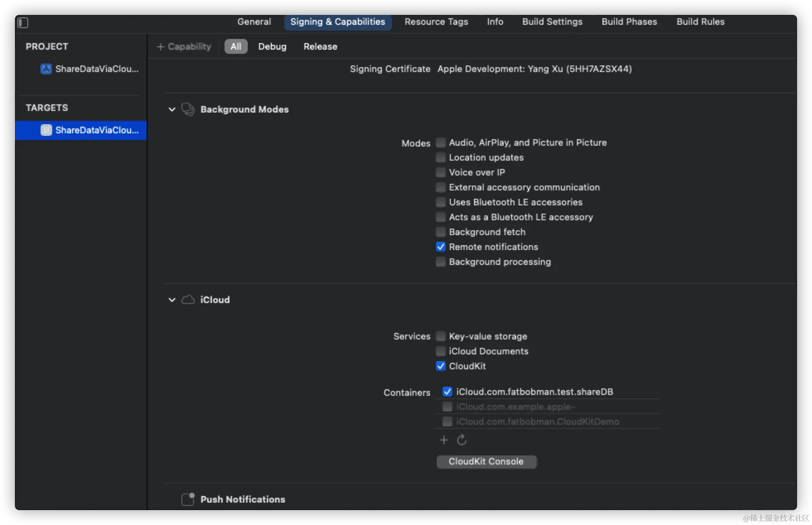
Task: Check the iCloud.com.fatbobman.CloudKitDemo container
Action: 447,421
